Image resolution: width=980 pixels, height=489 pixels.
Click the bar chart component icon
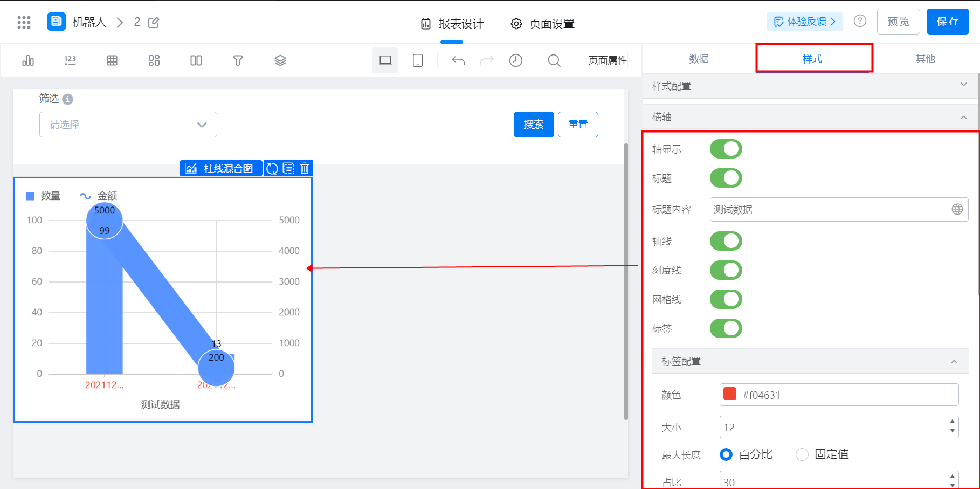pyautogui.click(x=28, y=60)
